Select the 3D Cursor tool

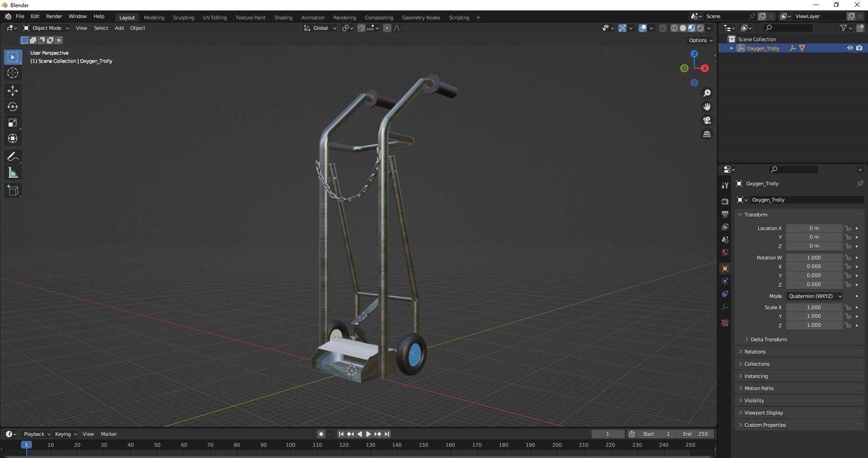click(x=13, y=73)
